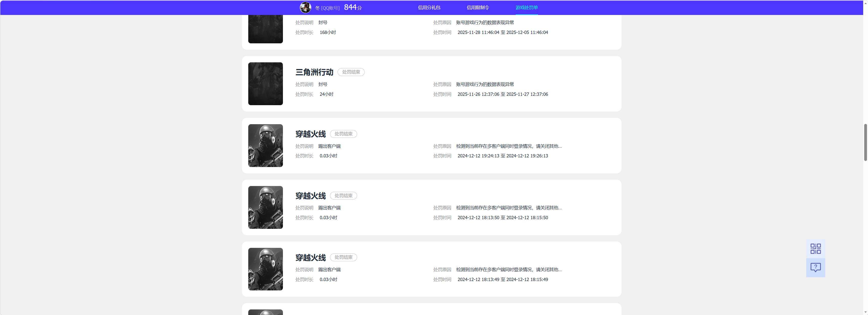The width and height of the screenshot is (868, 315).
Task: Click time range 2024-12-12 18:13:50 至 18:15:50
Action: 502,217
